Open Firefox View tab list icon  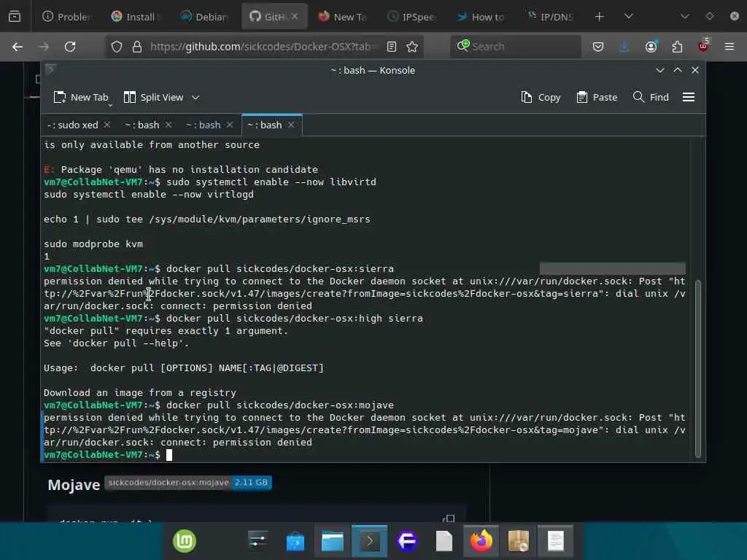(15, 17)
